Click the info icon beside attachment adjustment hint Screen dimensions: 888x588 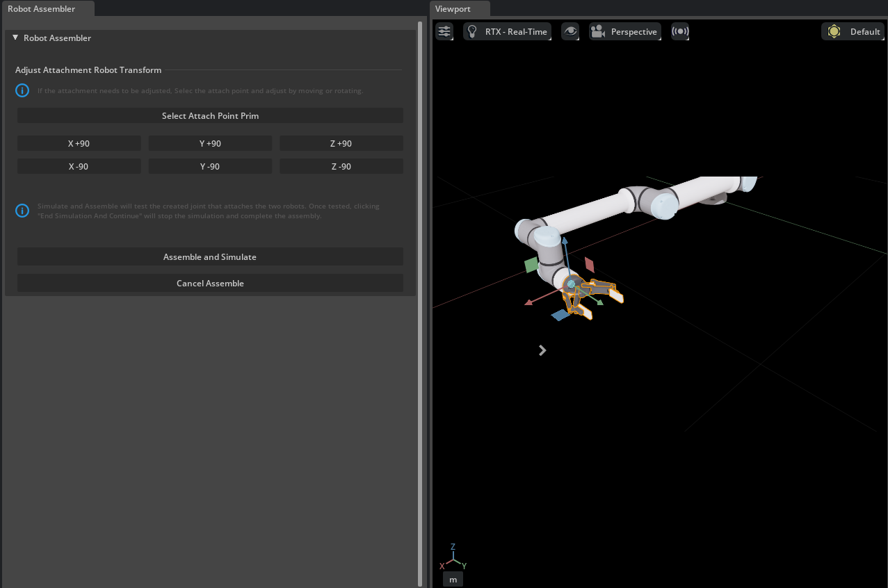22,90
